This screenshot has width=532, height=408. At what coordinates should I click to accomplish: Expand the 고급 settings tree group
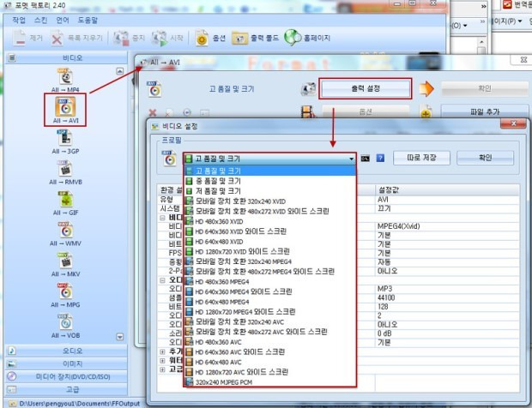point(162,369)
